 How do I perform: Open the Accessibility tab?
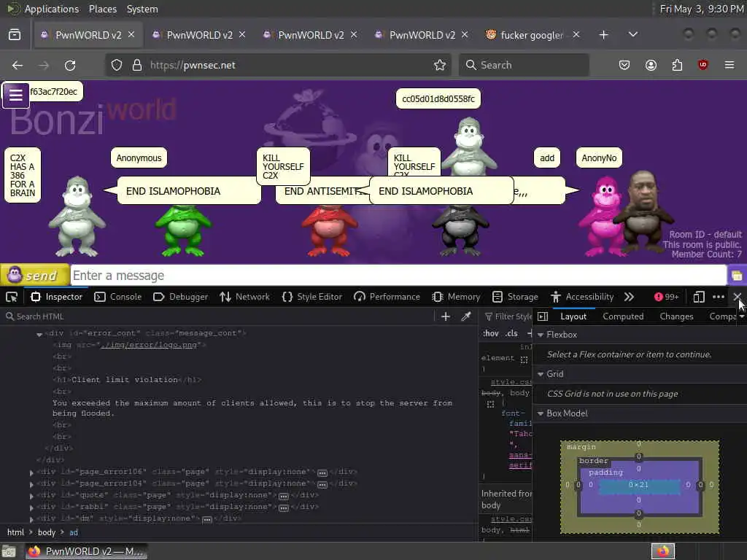pos(582,297)
